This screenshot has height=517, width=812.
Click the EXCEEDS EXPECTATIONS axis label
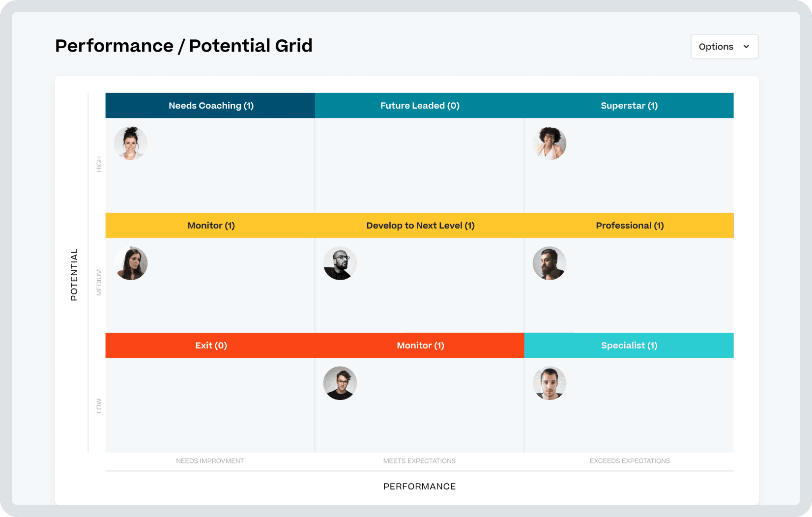630,461
